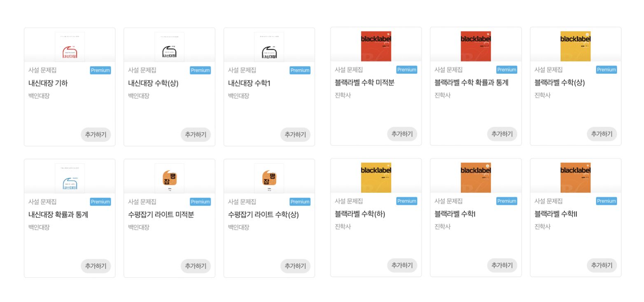Viewport: 644px width, 302px height.
Task: Click 블랙라벨 수학(하) yellow cover
Action: pos(376,178)
